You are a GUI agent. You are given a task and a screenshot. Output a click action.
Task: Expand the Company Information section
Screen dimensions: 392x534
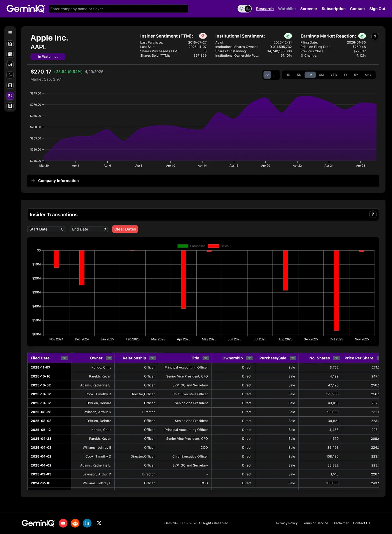pyautogui.click(x=203, y=181)
